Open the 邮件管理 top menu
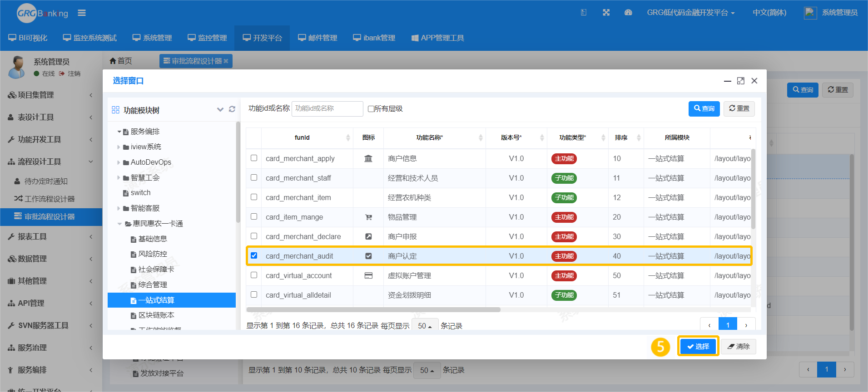 [x=317, y=38]
